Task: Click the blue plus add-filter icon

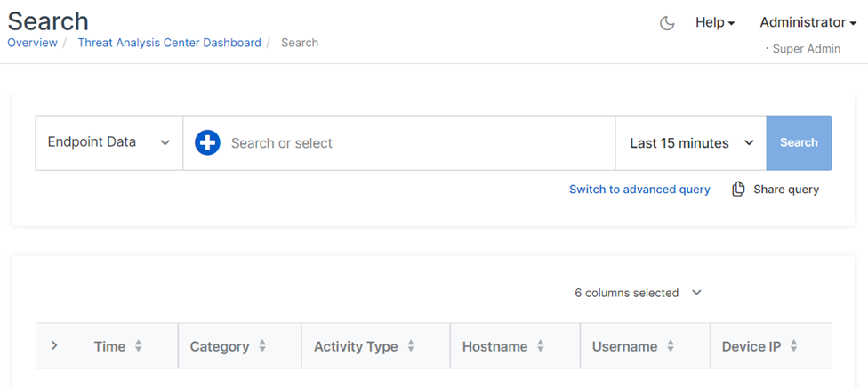Action: [x=207, y=142]
